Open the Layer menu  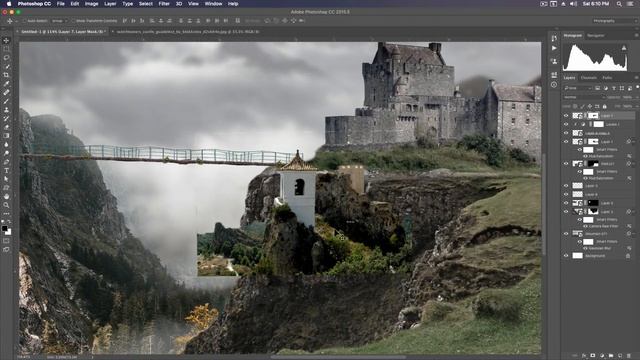tap(110, 4)
